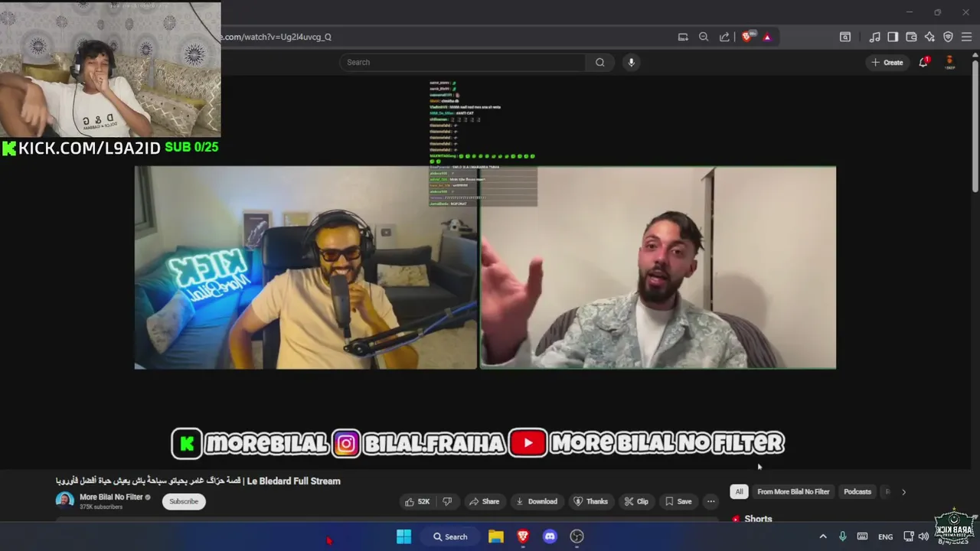Select the Podcasts filter chip
This screenshot has width=980, height=551.
tap(857, 492)
